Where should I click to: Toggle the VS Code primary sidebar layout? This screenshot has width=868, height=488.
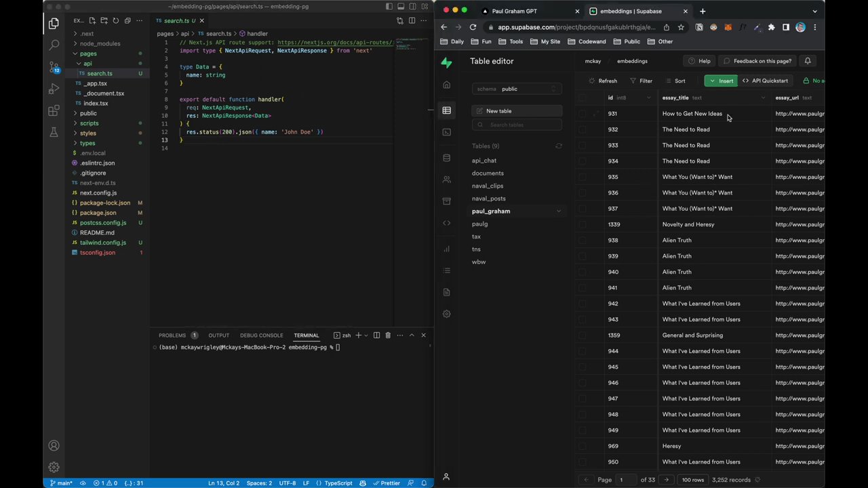[389, 7]
